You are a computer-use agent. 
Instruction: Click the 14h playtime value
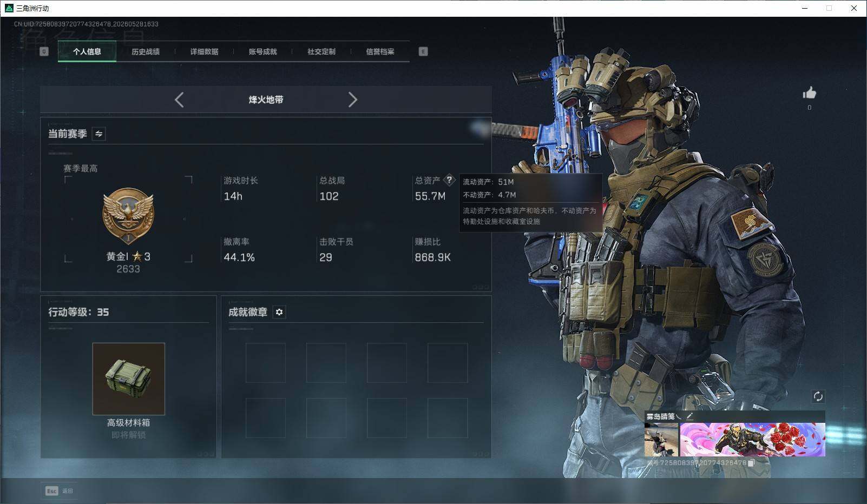pos(233,196)
